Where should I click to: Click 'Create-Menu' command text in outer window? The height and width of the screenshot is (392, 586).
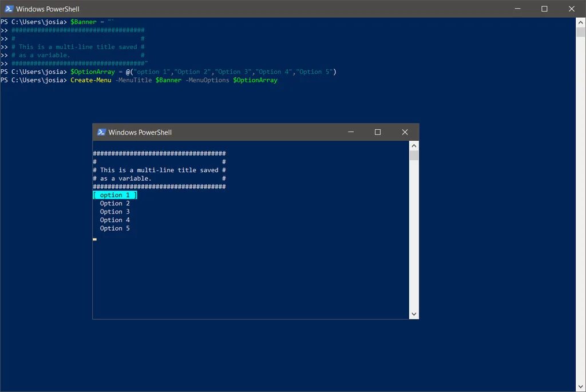coord(91,80)
